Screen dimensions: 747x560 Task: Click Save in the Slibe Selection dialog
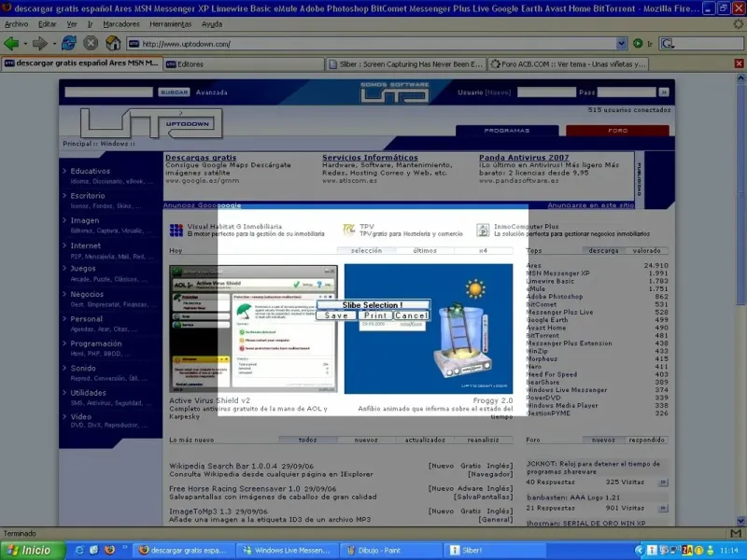pos(336,315)
